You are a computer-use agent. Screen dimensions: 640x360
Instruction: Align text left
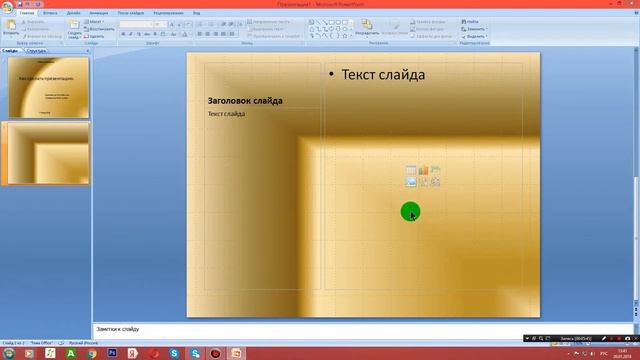tap(200, 34)
